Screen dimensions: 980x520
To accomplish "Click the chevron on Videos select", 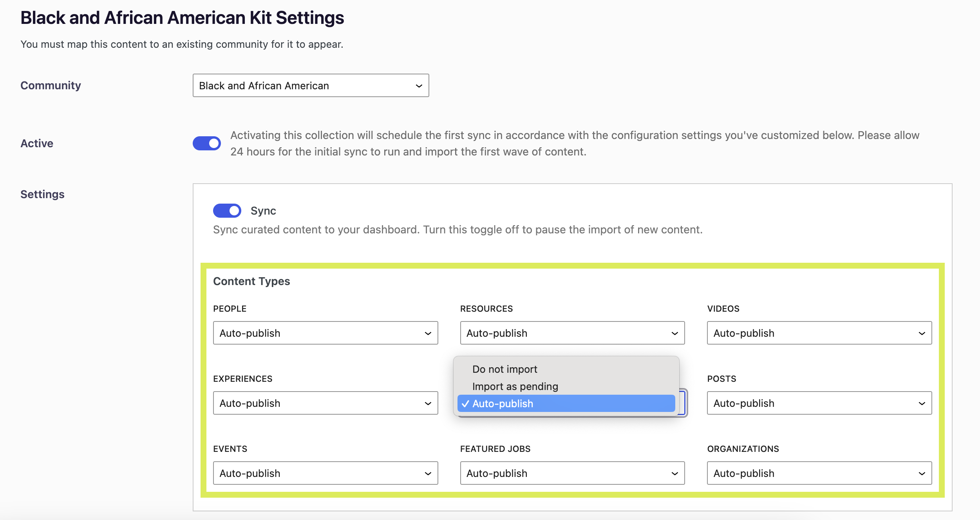I will tap(922, 333).
